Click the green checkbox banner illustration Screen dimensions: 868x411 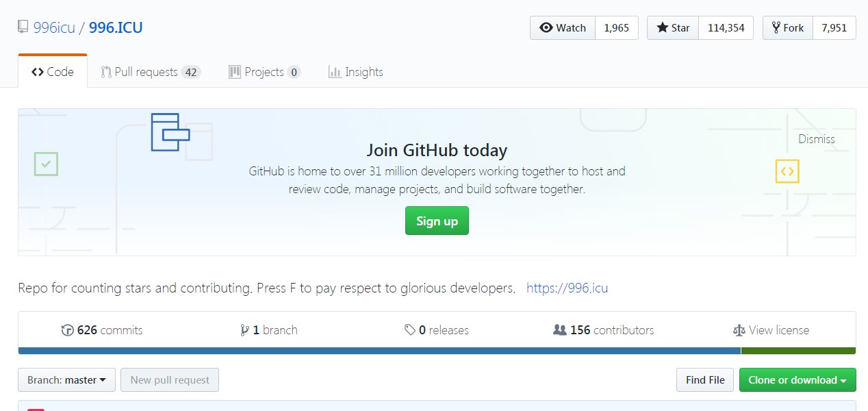(x=46, y=164)
